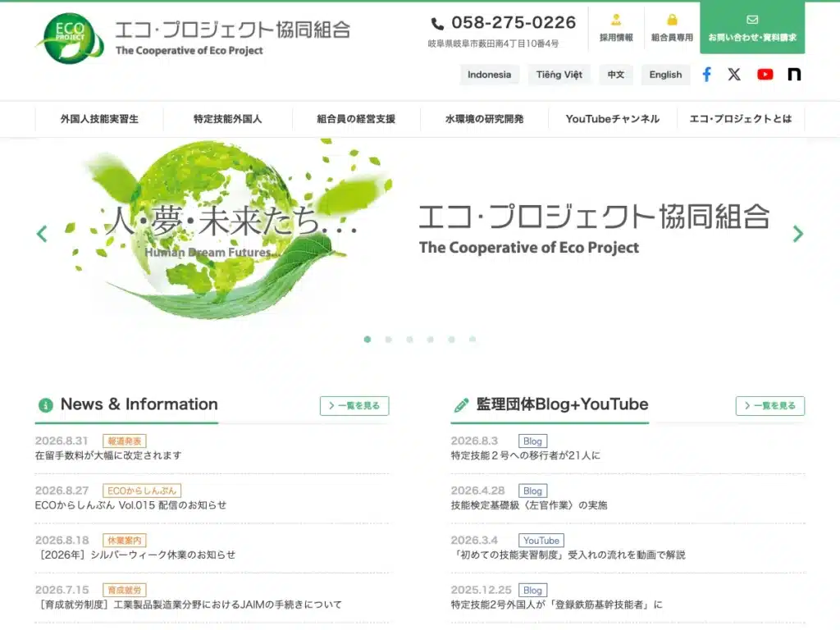840x630 pixels.
Task: Click the pencil icon beside 監理団体Blog+YouTube
Action: 461,405
